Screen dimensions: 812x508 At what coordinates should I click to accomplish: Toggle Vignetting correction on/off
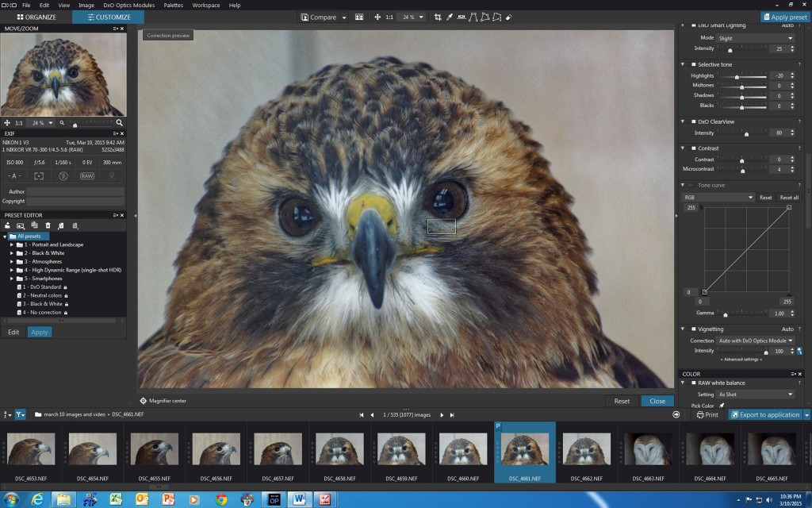point(693,329)
